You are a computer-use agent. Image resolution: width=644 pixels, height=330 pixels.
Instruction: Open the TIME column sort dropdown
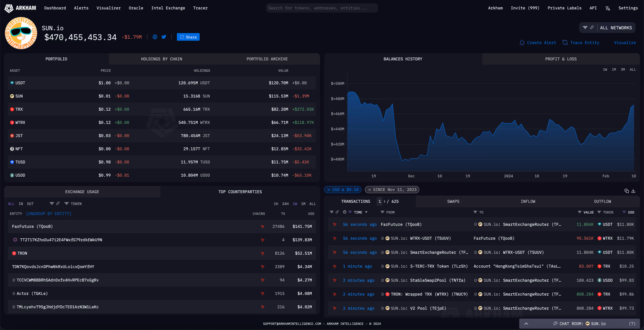[x=366, y=212]
